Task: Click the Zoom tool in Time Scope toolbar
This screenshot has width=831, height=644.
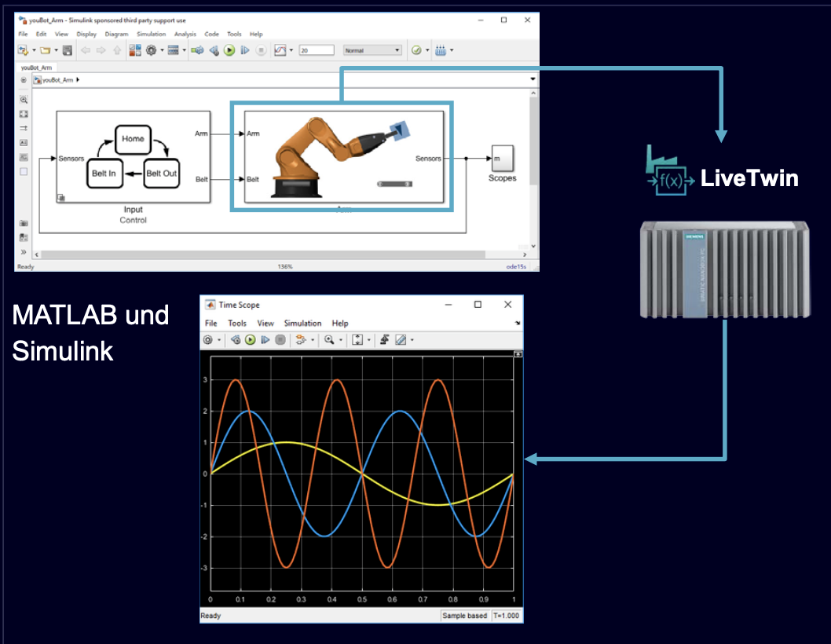Action: click(x=329, y=340)
